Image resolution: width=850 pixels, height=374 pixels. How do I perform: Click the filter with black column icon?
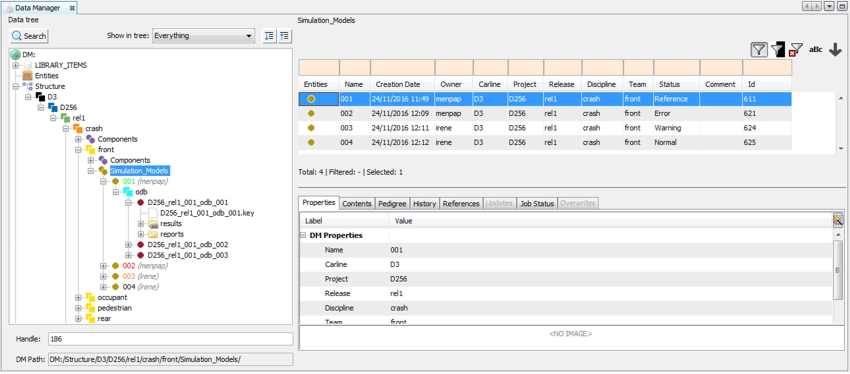[777, 50]
